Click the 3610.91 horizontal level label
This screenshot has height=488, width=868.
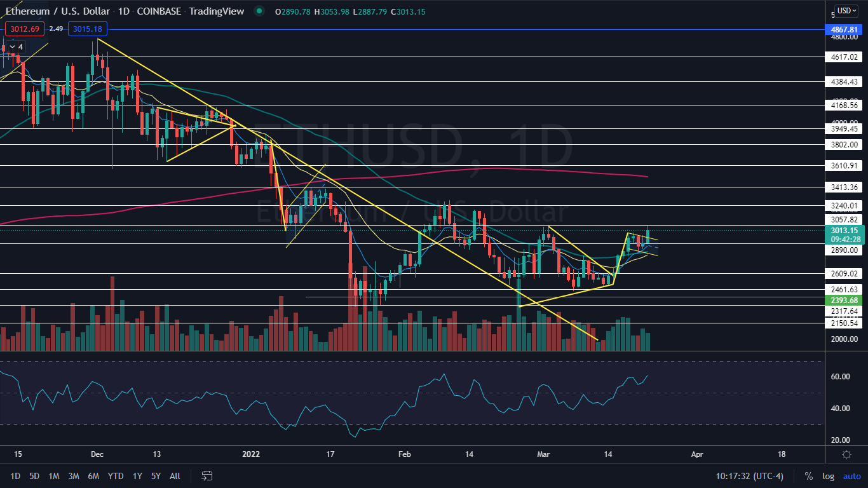click(x=844, y=165)
